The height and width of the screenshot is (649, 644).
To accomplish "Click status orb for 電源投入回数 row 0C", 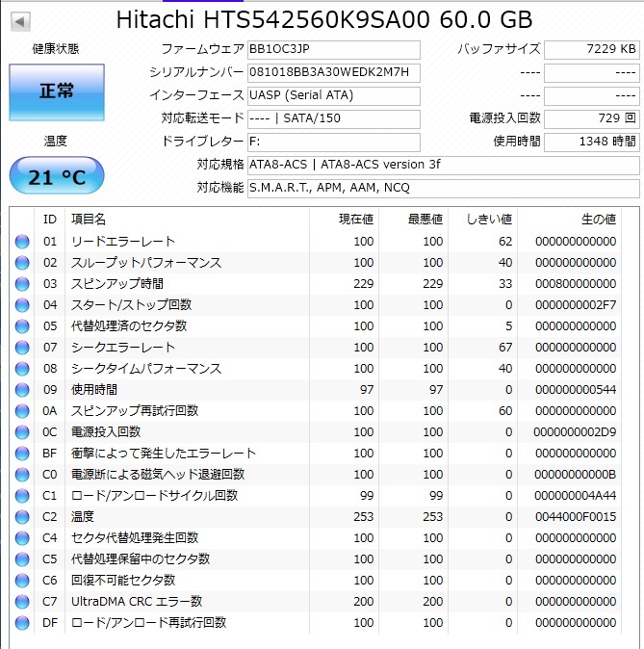I will (x=22, y=432).
